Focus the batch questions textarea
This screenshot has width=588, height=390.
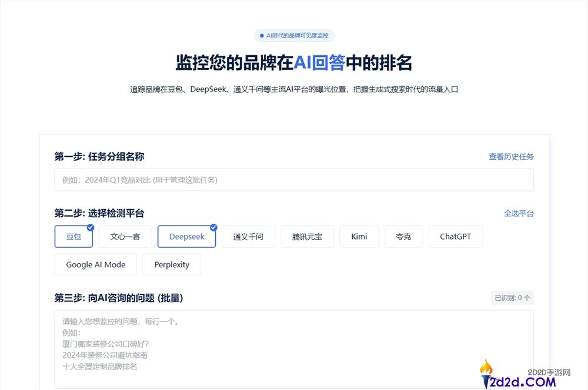(294, 349)
